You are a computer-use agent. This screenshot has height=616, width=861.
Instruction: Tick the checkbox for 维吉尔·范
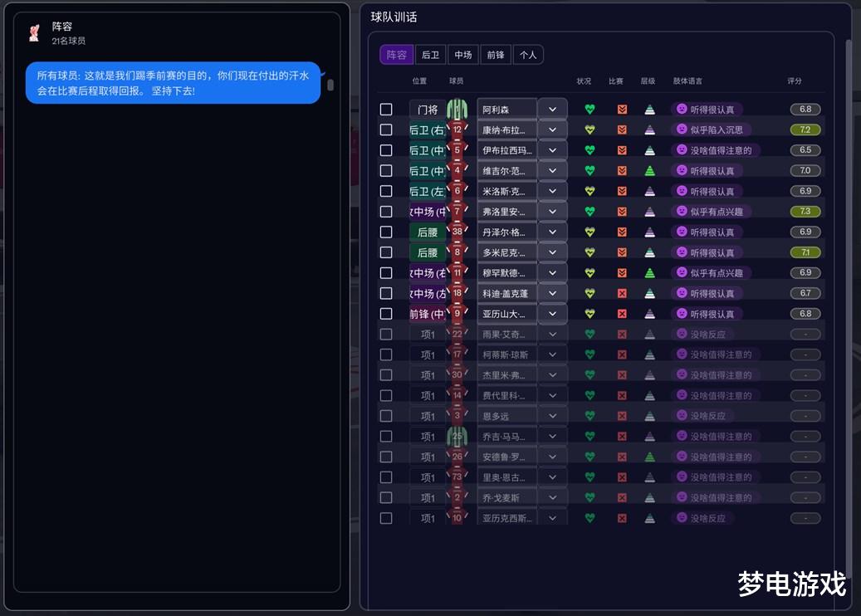click(x=386, y=171)
